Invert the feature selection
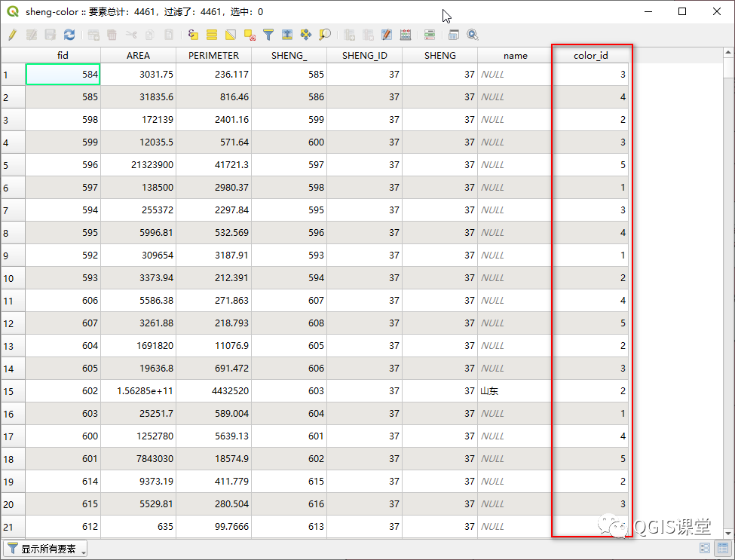Screen dimensions: 735x560 point(231,35)
